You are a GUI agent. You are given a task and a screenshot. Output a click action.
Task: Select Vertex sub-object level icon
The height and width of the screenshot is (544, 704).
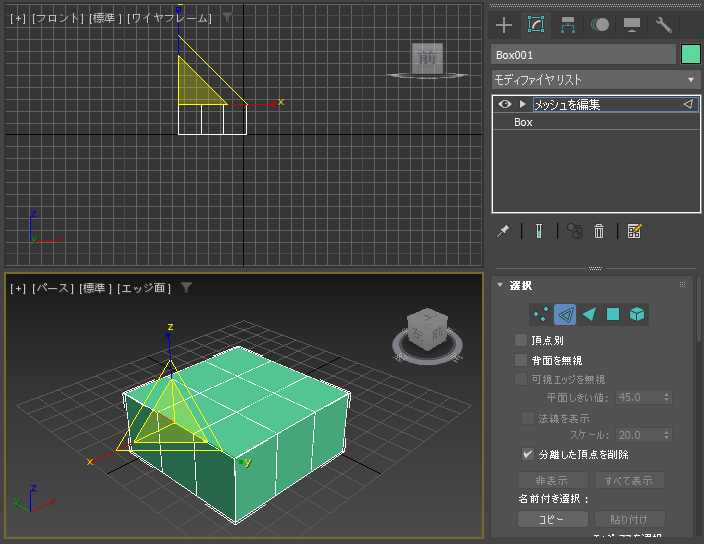(x=541, y=314)
